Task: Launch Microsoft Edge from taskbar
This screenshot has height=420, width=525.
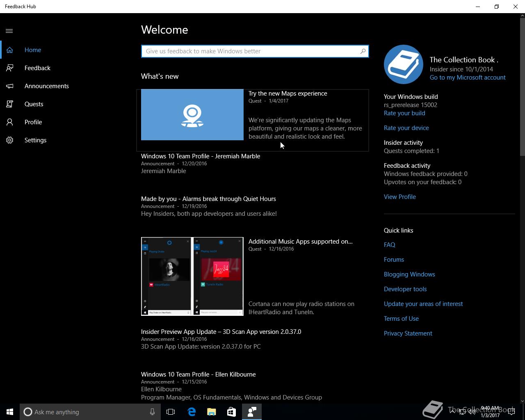Action: [192, 412]
